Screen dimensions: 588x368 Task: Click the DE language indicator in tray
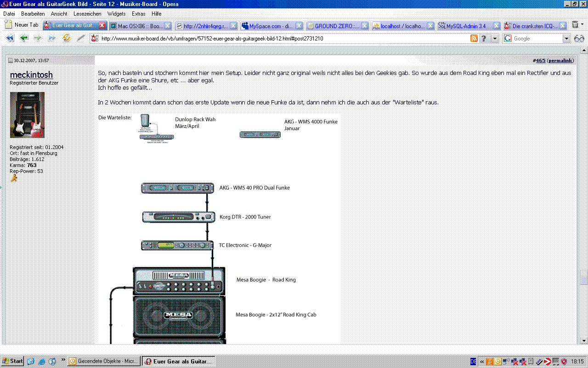pyautogui.click(x=474, y=361)
